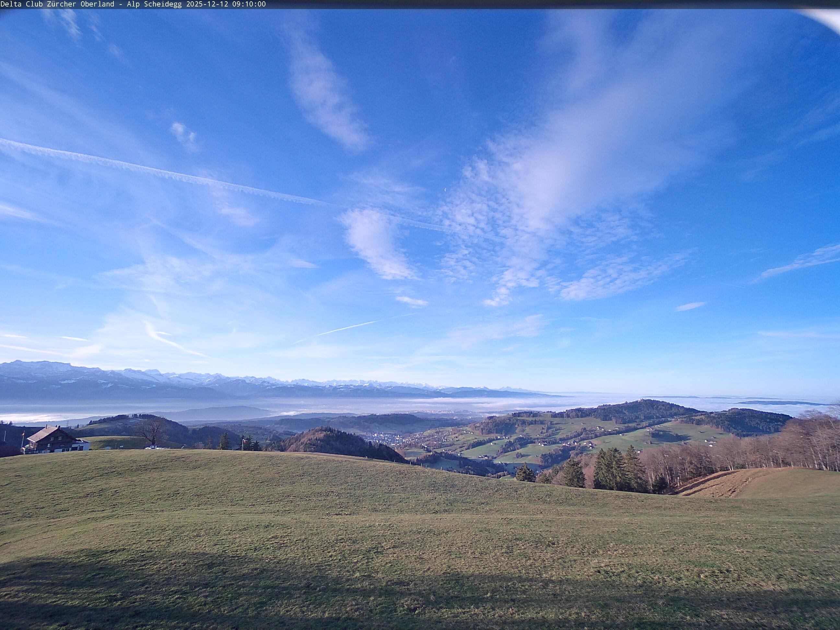The height and width of the screenshot is (630, 840).
Task: Click the timestamp text in the header overlay
Action: click(226, 4)
